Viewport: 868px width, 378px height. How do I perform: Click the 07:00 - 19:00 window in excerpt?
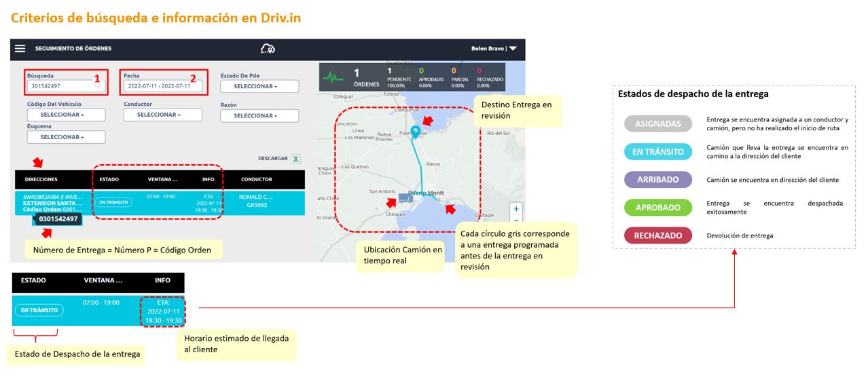tap(101, 302)
